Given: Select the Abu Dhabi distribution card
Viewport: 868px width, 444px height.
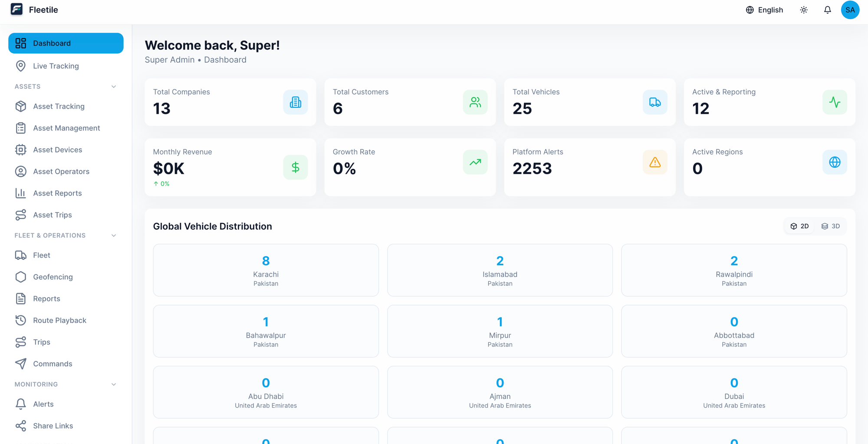Looking at the screenshot, I should [266, 392].
